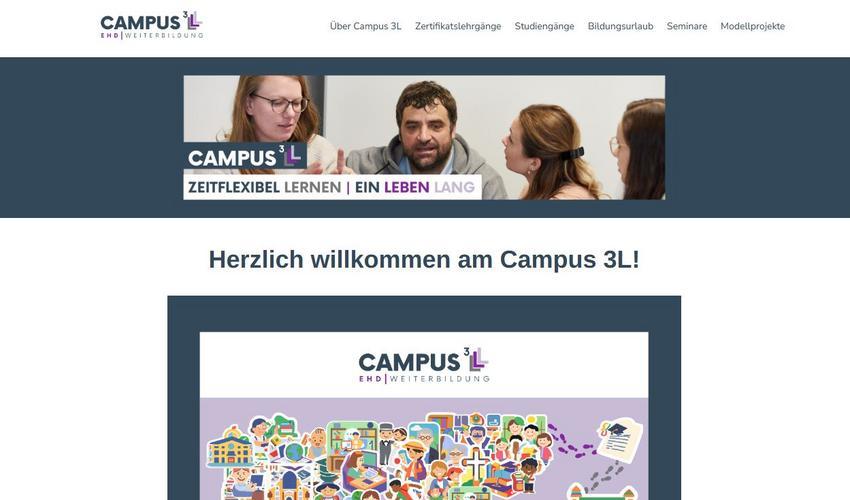Click the white Campus 3L logo on banner

(244, 157)
